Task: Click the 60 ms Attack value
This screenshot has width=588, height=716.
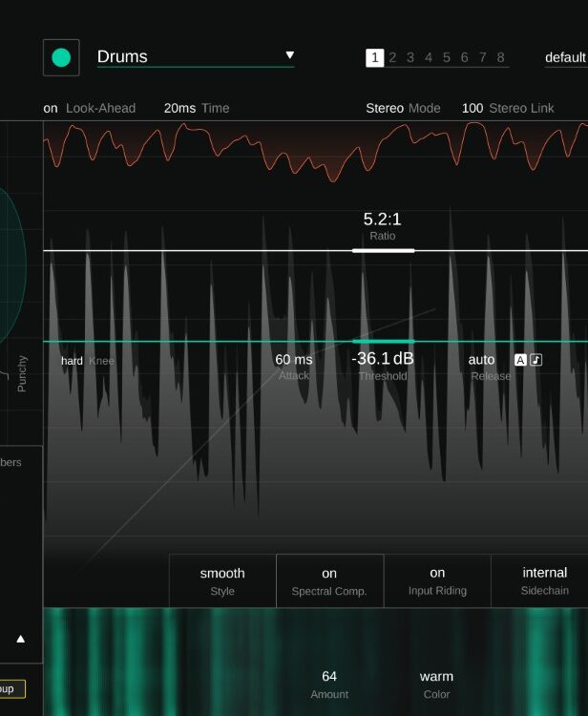Action: [294, 360]
